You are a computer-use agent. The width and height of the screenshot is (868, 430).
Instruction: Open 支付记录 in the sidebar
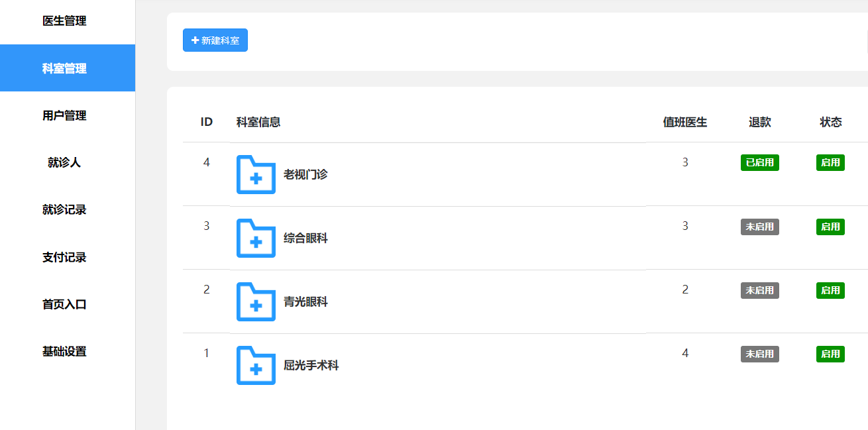point(64,257)
